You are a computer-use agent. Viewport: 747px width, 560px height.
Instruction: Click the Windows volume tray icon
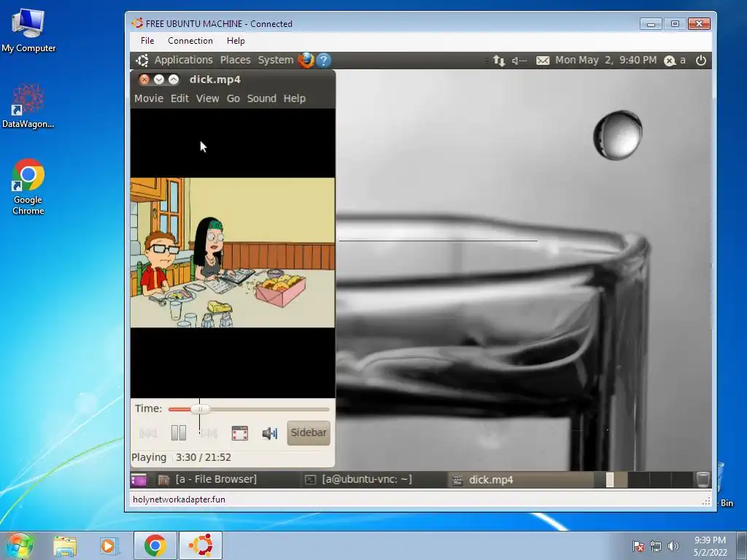673,546
